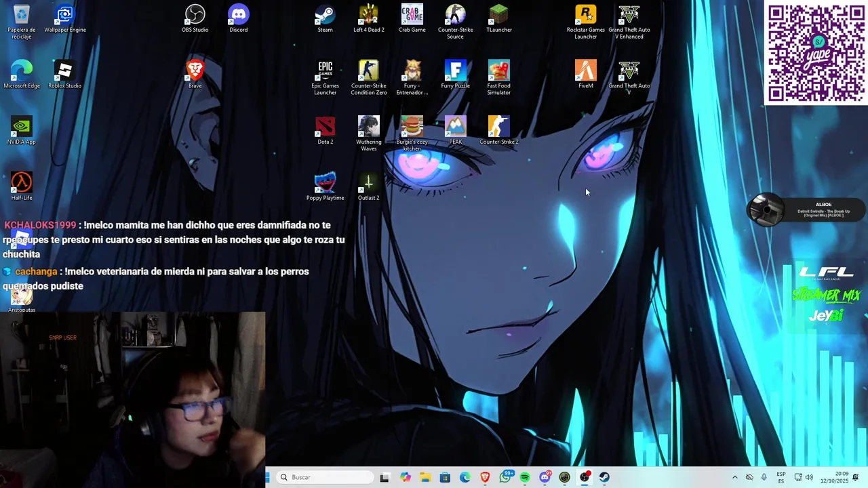Select the Counter-Strike Source shortcut
Viewport: 868px width, 488px height.
pyautogui.click(x=455, y=21)
